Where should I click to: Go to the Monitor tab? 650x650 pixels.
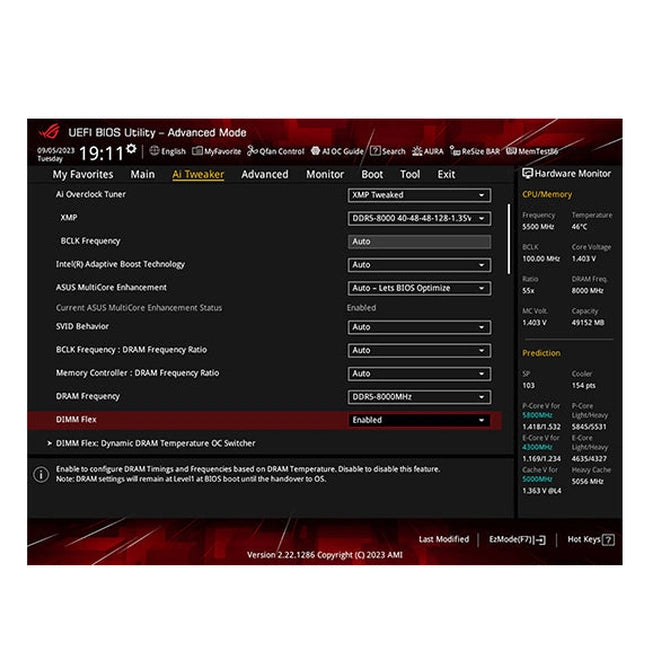click(x=325, y=174)
